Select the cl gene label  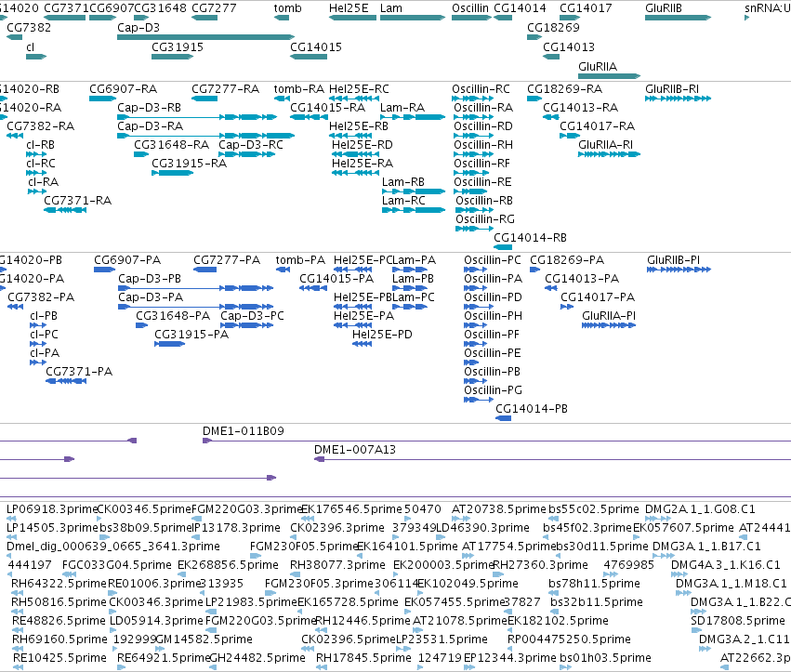[x=31, y=46]
